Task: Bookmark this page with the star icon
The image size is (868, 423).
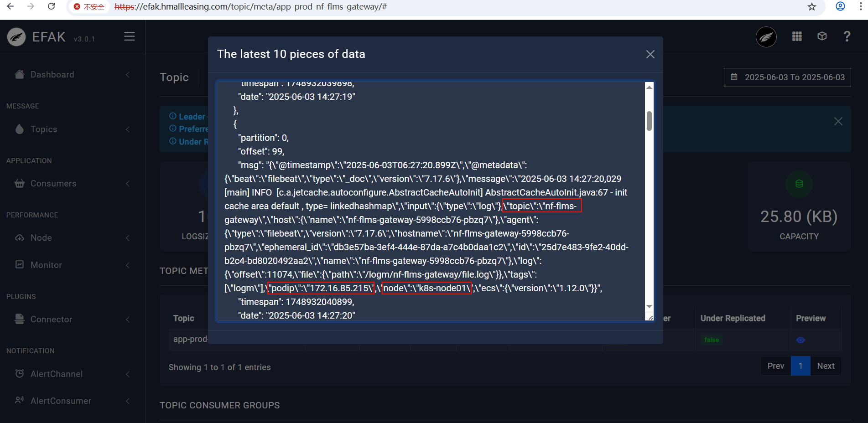Action: (812, 6)
